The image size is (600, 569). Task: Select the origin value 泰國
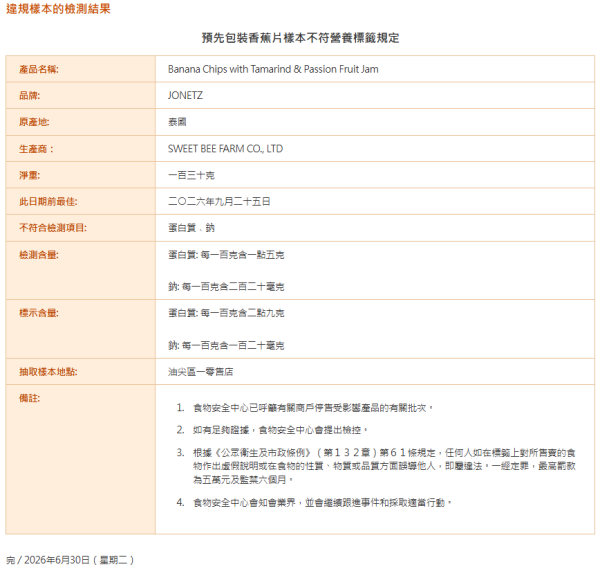click(x=177, y=122)
